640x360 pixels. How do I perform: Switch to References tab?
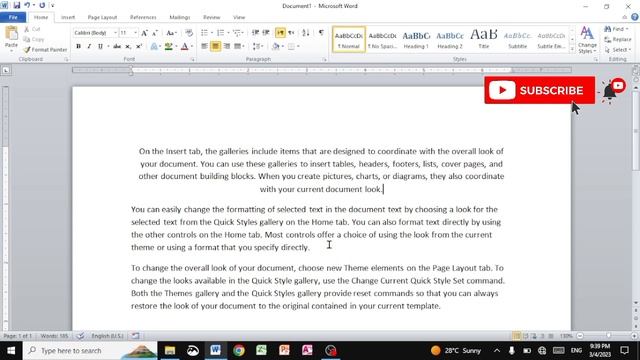click(x=143, y=17)
